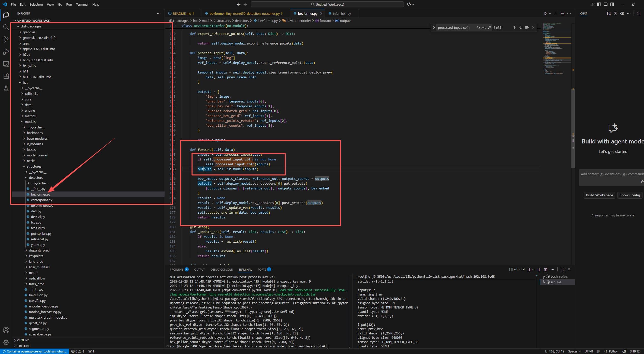This screenshot has width=644, height=354.
Task: Click Run Python file play icon
Action: (x=545, y=13)
